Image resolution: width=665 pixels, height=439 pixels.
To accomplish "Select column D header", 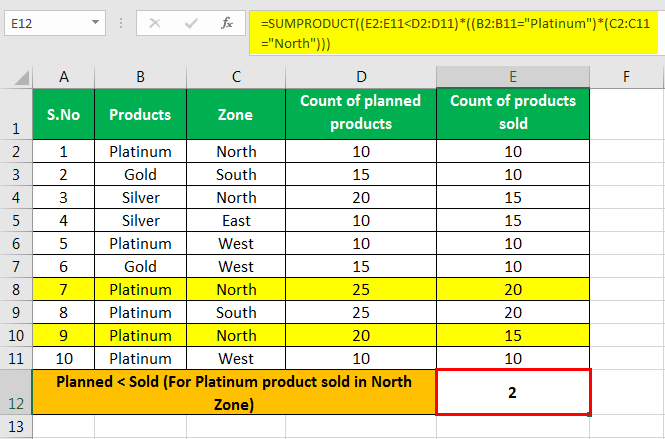I will (361, 77).
